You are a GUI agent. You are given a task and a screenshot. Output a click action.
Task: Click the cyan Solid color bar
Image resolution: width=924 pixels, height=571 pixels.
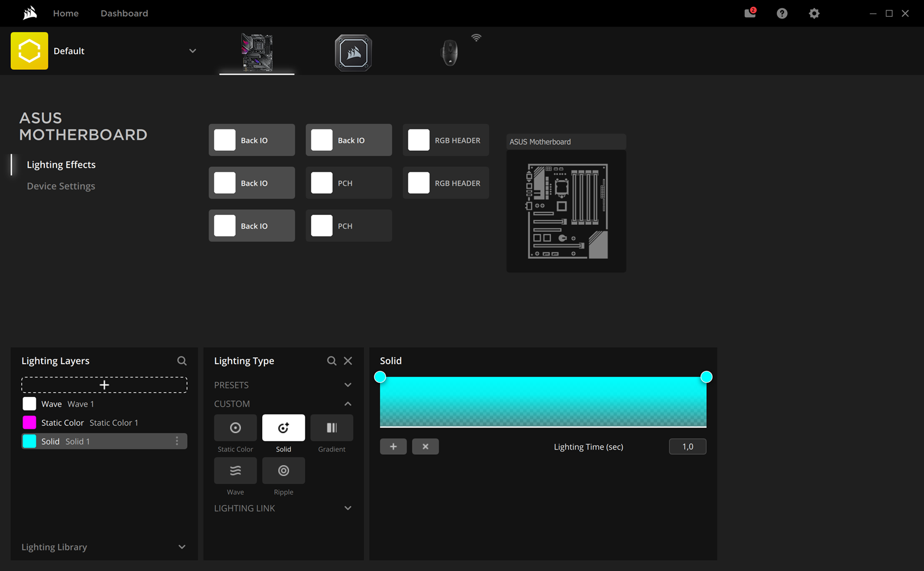[543, 402]
